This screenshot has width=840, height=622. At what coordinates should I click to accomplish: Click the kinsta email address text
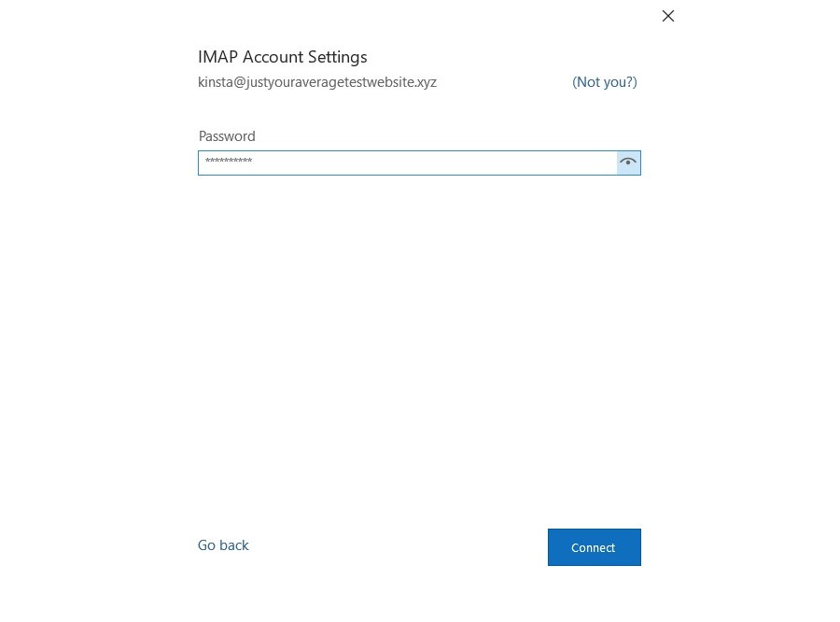(x=316, y=82)
